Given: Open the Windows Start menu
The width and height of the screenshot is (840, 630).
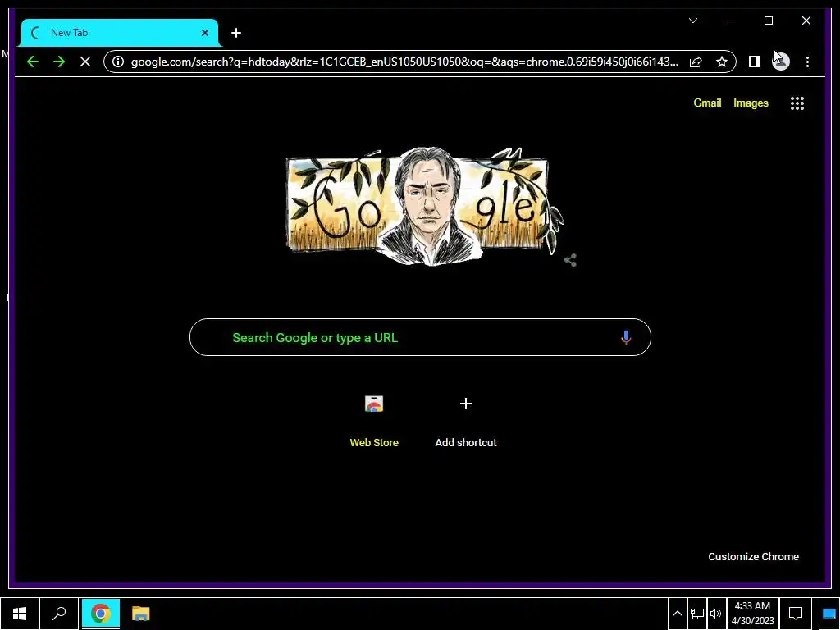Looking at the screenshot, I should [x=20, y=614].
